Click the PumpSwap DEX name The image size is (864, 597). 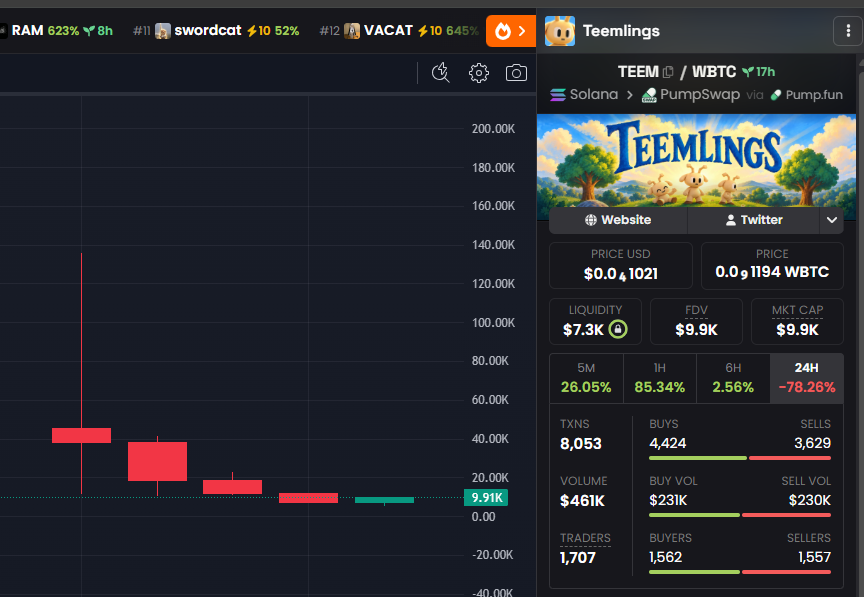point(700,95)
